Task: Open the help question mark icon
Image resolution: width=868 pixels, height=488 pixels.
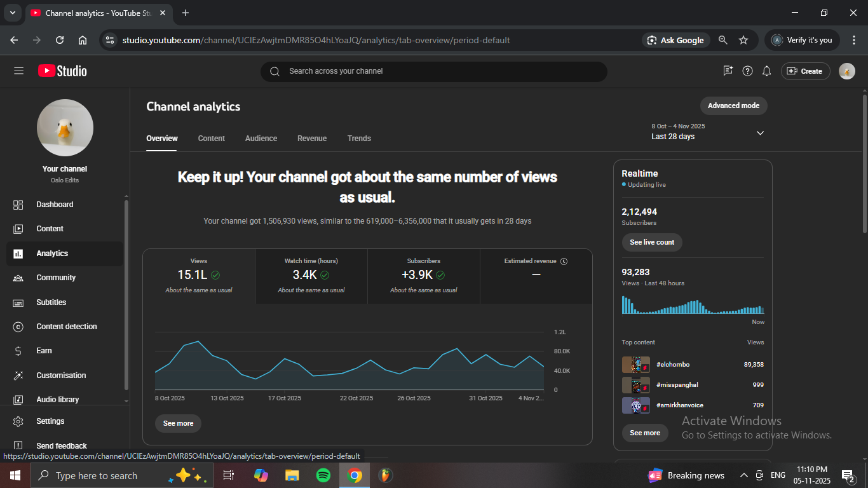Action: (x=748, y=71)
